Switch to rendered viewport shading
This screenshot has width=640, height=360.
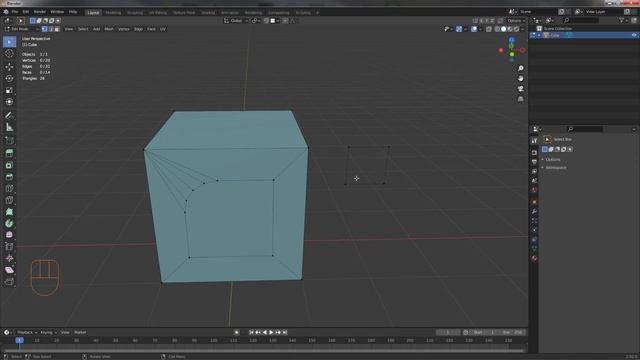click(516, 29)
